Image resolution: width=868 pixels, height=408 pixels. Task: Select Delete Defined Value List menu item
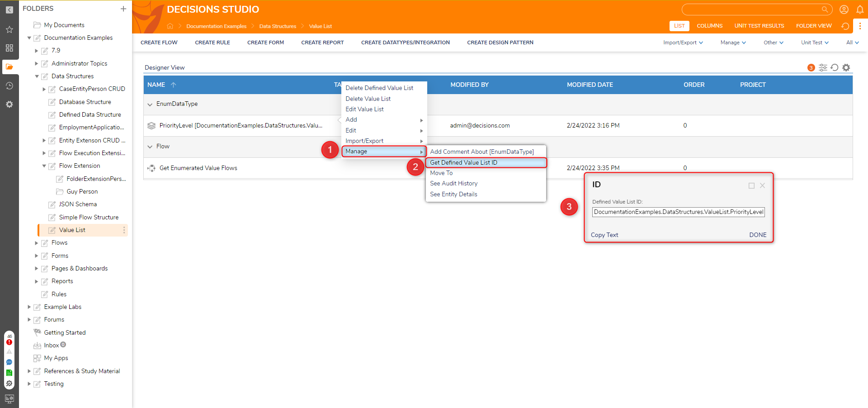point(384,88)
